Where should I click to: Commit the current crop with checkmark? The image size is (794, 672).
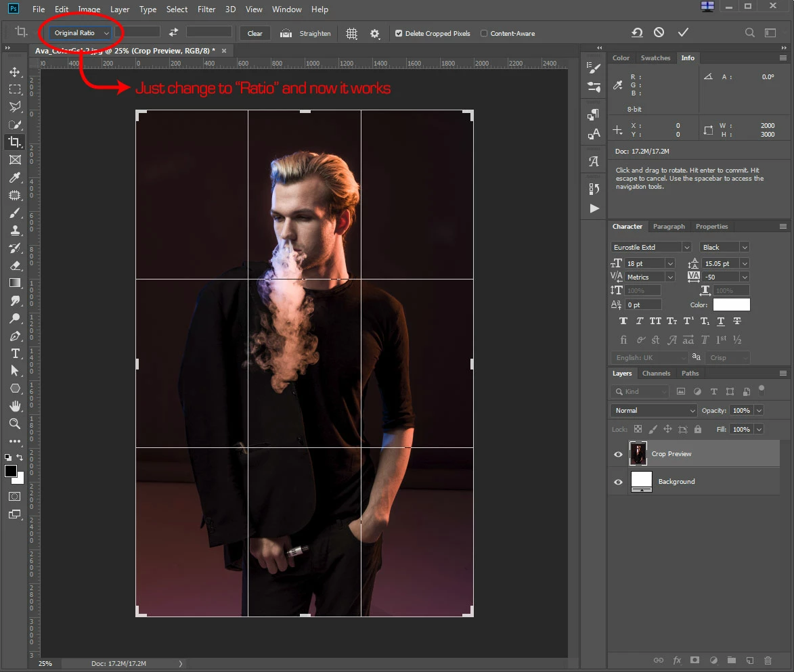[683, 32]
